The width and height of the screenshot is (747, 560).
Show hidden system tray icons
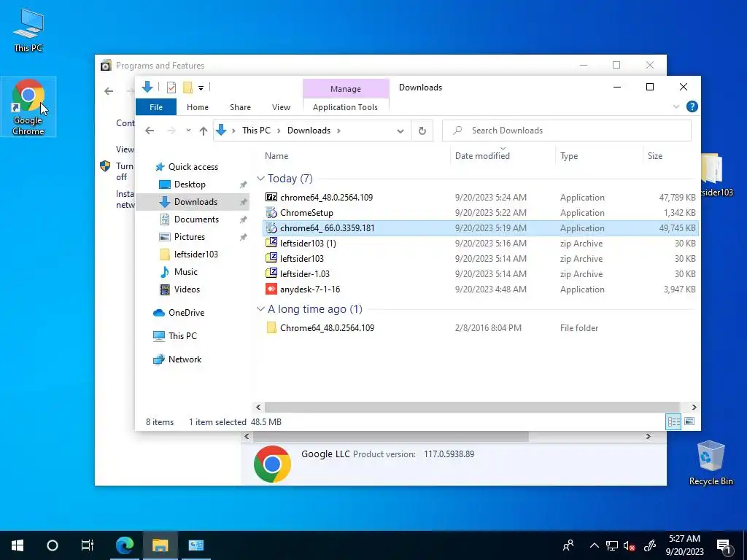(594, 545)
